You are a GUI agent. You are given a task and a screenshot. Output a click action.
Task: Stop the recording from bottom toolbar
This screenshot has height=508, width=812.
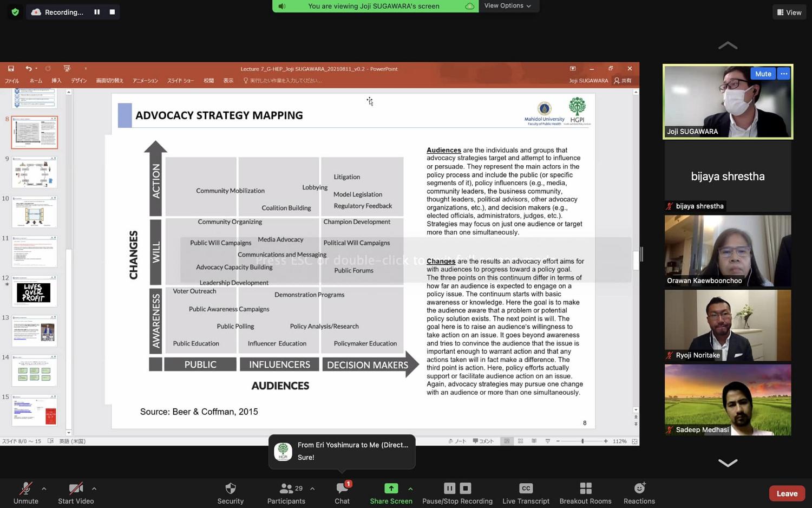pyautogui.click(x=466, y=488)
